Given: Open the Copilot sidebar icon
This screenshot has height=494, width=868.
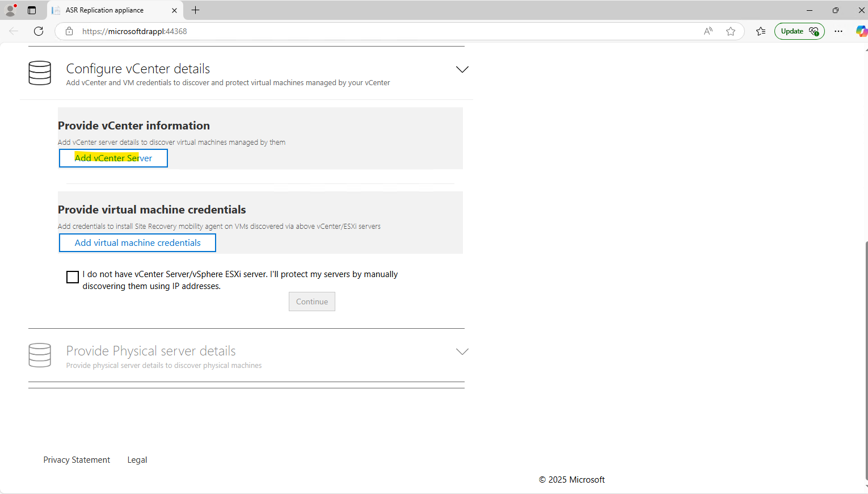Looking at the screenshot, I should (862, 31).
